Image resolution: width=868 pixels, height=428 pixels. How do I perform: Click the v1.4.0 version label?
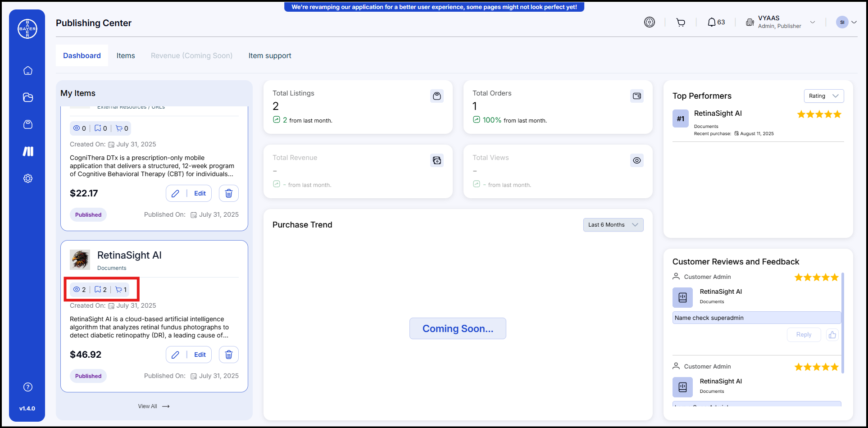point(27,409)
